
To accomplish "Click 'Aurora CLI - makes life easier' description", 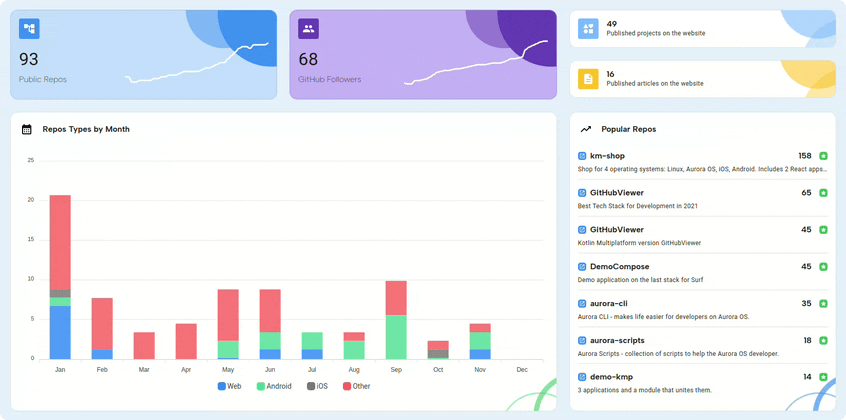I will 663,317.
